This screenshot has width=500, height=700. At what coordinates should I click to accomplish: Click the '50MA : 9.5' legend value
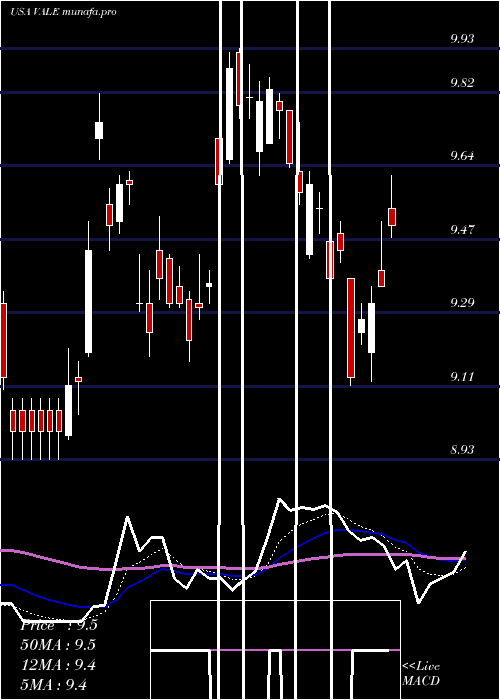pyautogui.click(x=58, y=645)
